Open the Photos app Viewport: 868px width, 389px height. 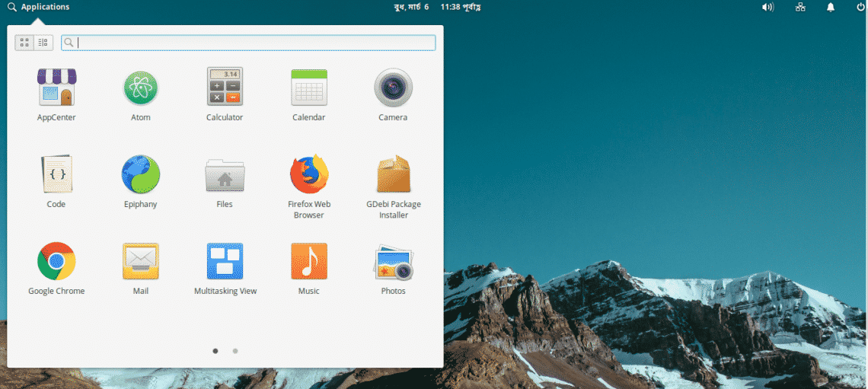coord(393,263)
